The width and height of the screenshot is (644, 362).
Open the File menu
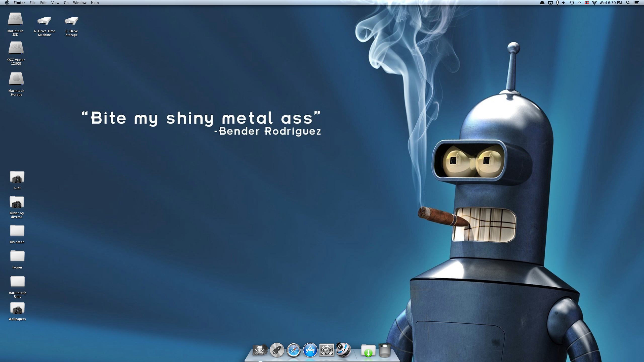click(x=32, y=3)
